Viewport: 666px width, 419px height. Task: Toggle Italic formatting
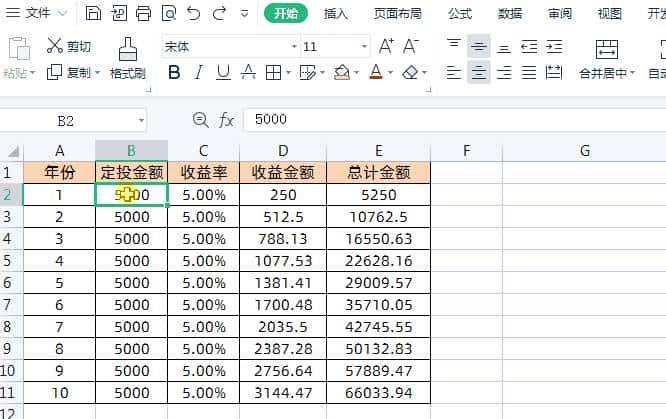pos(198,73)
